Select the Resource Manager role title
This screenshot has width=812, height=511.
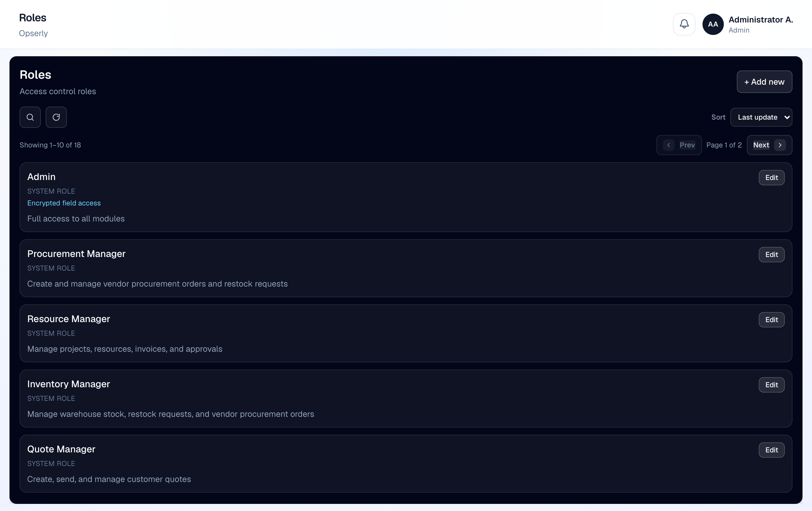(69, 319)
